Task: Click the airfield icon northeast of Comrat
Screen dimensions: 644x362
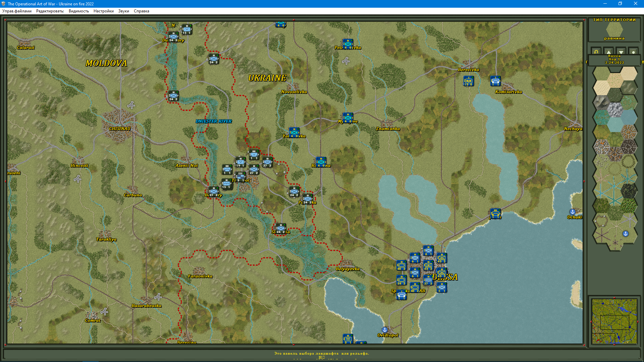Action: [104, 312]
